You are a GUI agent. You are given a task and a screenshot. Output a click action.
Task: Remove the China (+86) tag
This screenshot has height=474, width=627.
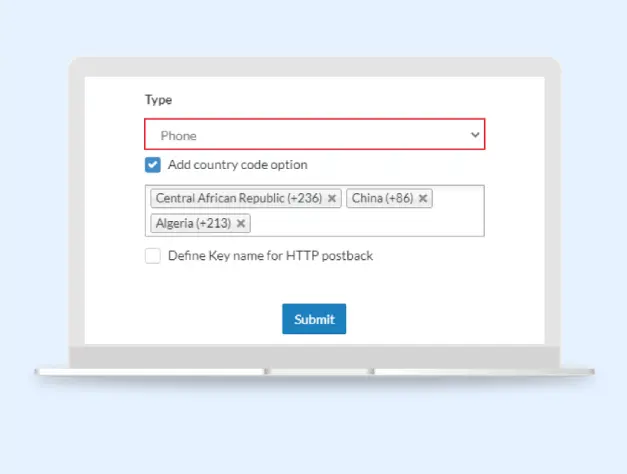click(423, 199)
